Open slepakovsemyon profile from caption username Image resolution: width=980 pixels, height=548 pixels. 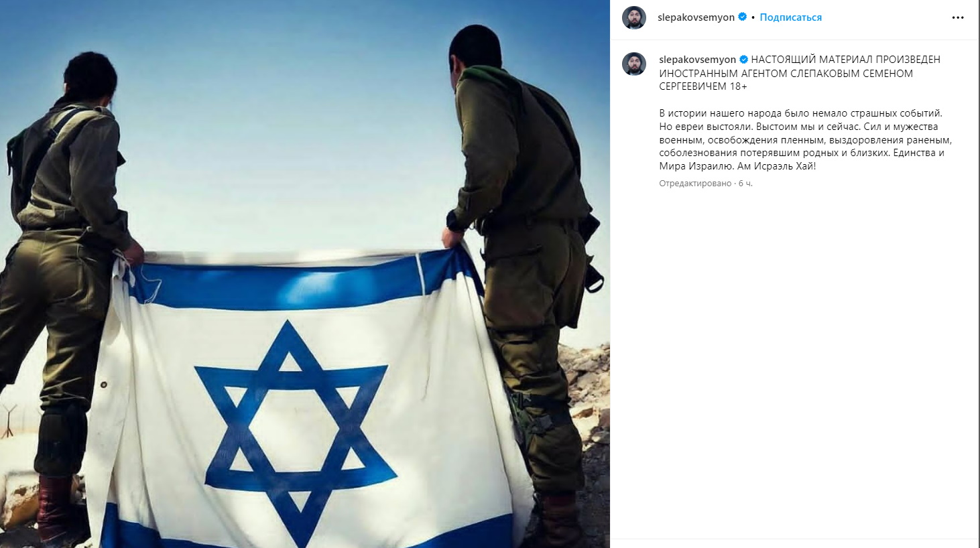click(x=697, y=60)
